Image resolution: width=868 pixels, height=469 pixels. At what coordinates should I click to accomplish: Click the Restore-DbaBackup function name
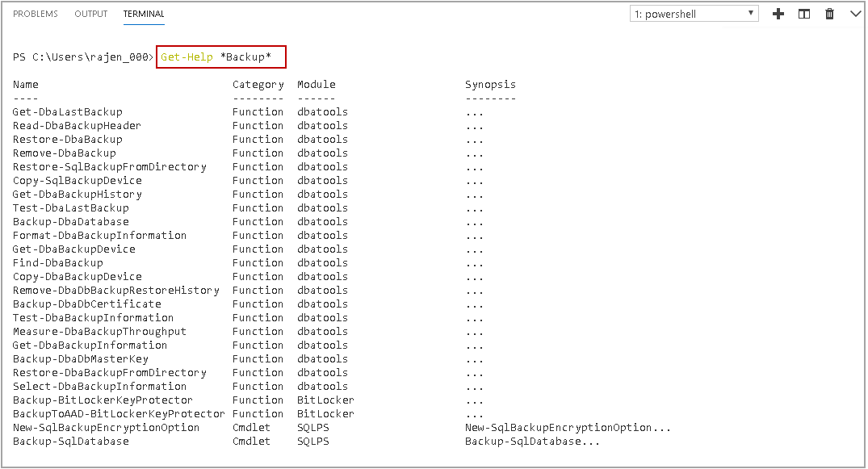point(68,140)
